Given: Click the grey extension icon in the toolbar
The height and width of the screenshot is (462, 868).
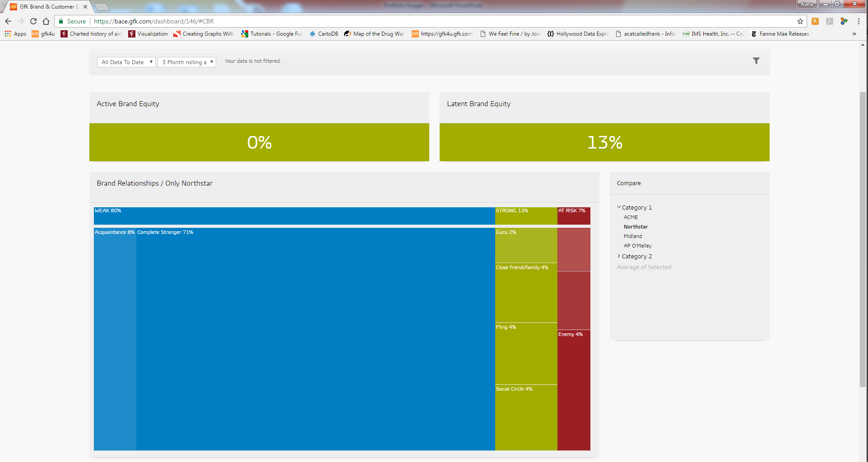Looking at the screenshot, I should pyautogui.click(x=830, y=21).
